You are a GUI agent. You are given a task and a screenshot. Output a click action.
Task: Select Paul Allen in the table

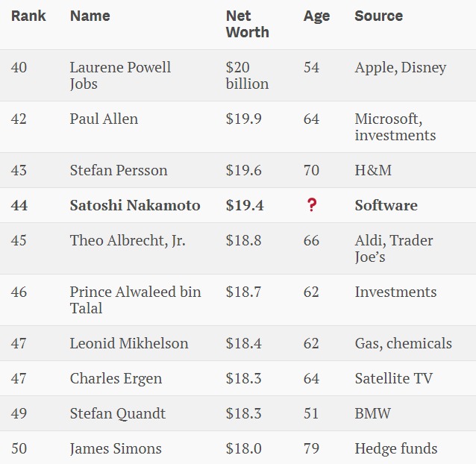tap(104, 119)
